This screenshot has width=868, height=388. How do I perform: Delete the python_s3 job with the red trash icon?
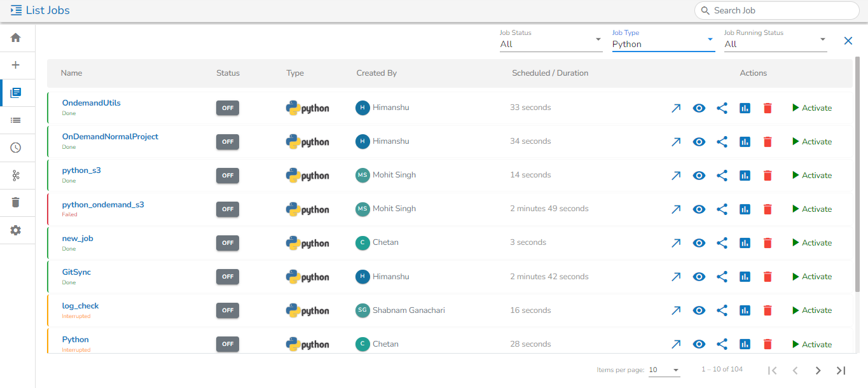pyautogui.click(x=768, y=176)
